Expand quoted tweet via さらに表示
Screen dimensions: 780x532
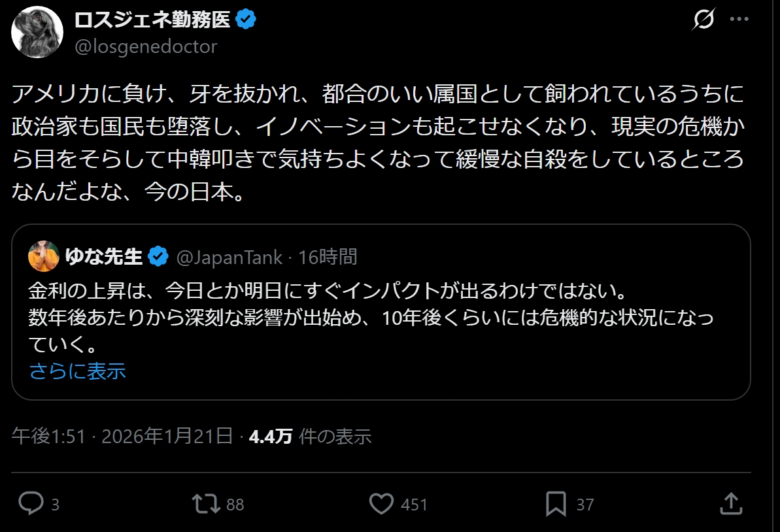point(77,371)
